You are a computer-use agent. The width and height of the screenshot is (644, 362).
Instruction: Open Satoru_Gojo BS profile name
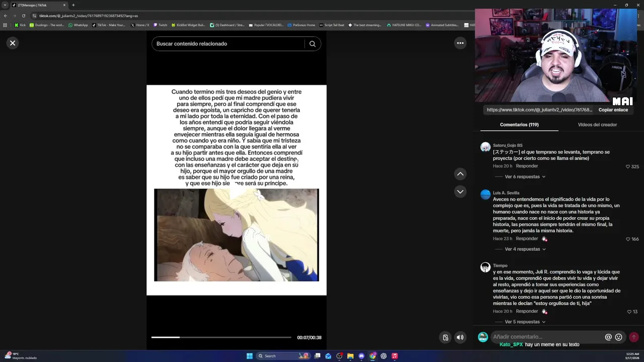508,145
